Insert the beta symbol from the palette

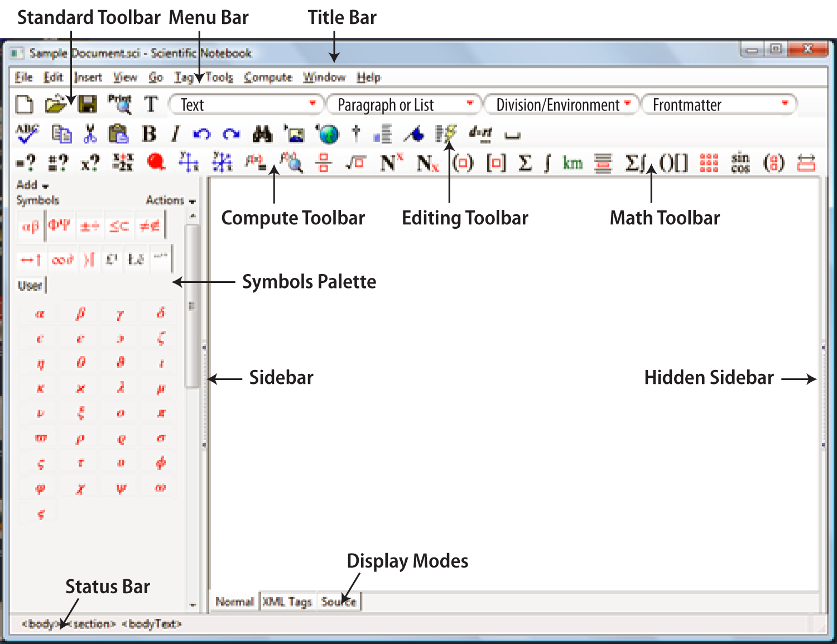click(x=80, y=314)
